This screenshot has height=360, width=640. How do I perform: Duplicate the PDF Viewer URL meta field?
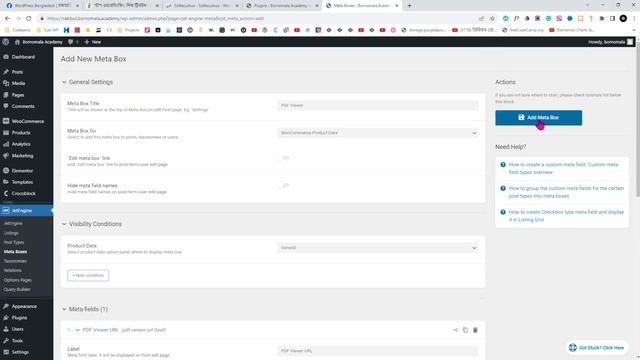[465, 330]
